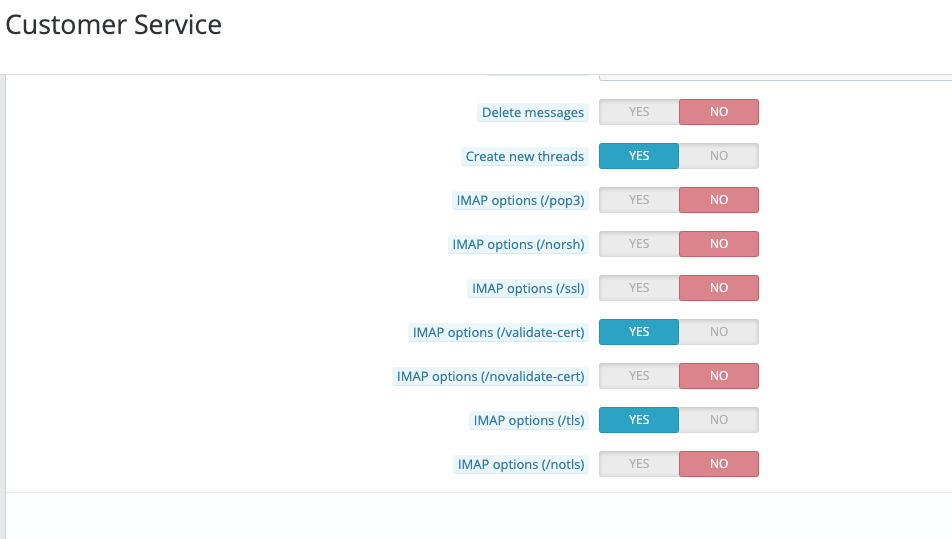Viewport: 952px width, 539px height.
Task: Click No for Delete messages
Action: pos(719,112)
